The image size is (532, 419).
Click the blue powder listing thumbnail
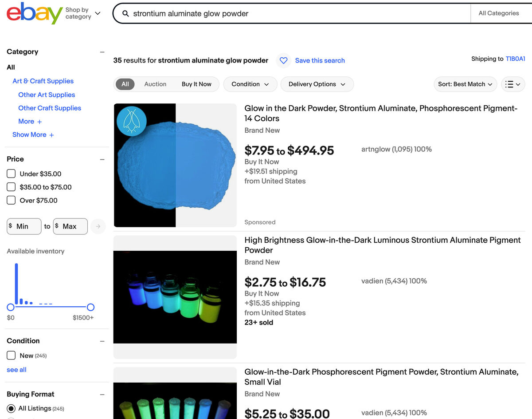tap(175, 166)
